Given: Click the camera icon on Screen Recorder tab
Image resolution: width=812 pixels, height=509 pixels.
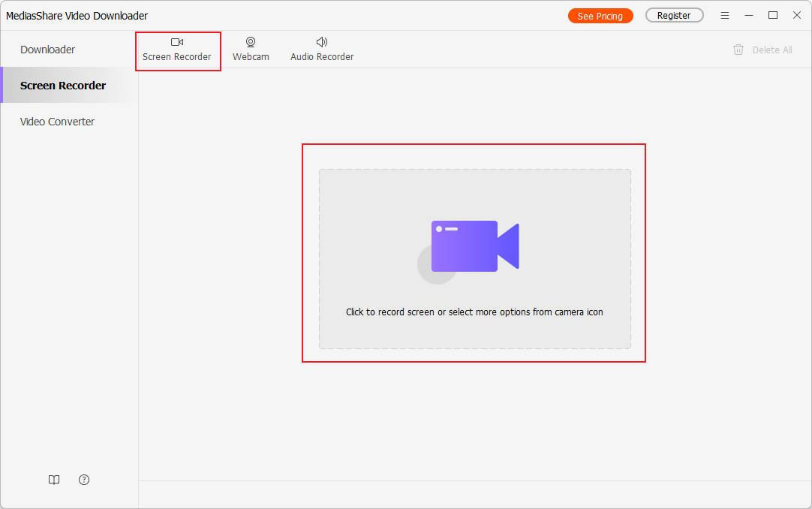Looking at the screenshot, I should [x=177, y=42].
